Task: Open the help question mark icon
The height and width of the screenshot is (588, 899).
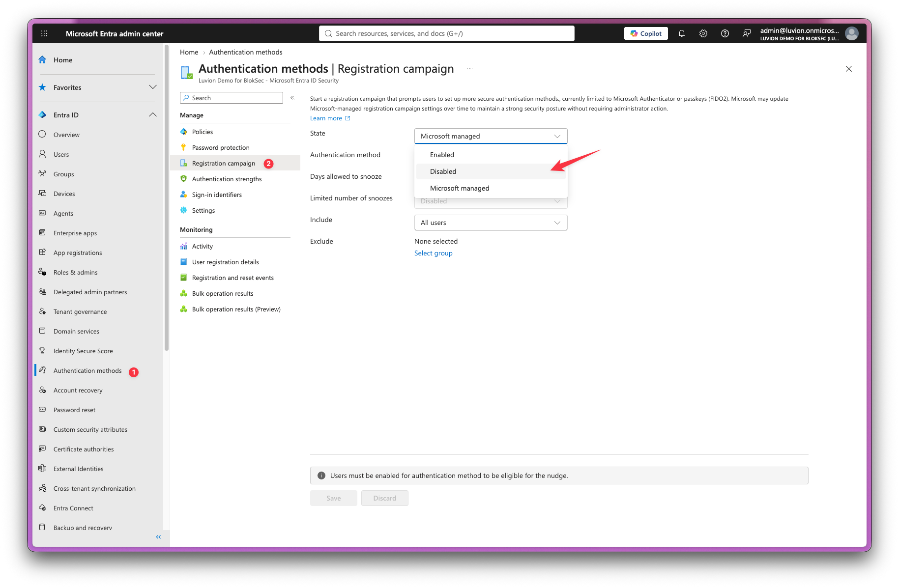Action: pyautogui.click(x=725, y=33)
